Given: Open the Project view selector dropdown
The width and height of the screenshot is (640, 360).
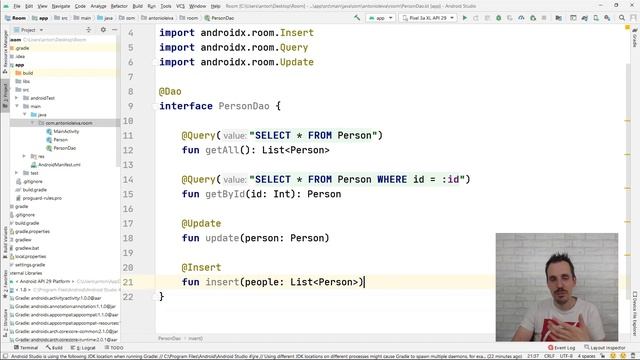Looking at the screenshot, I should pyautogui.click(x=29, y=30).
